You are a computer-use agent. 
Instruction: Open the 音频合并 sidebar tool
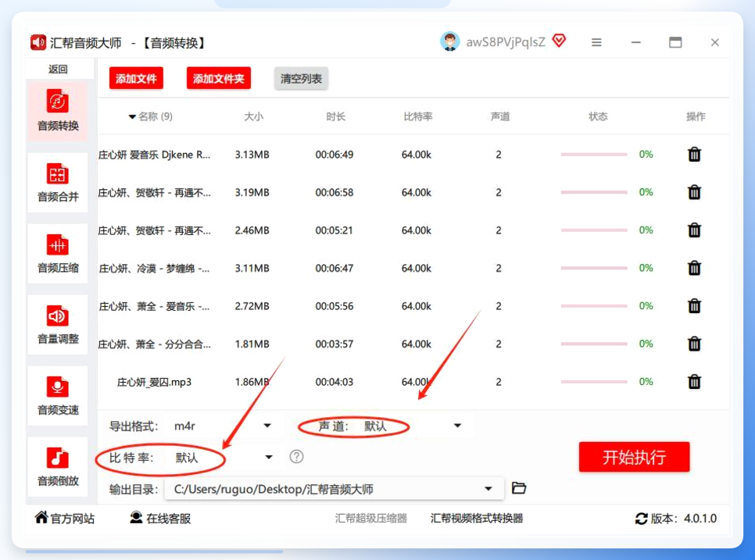57,182
